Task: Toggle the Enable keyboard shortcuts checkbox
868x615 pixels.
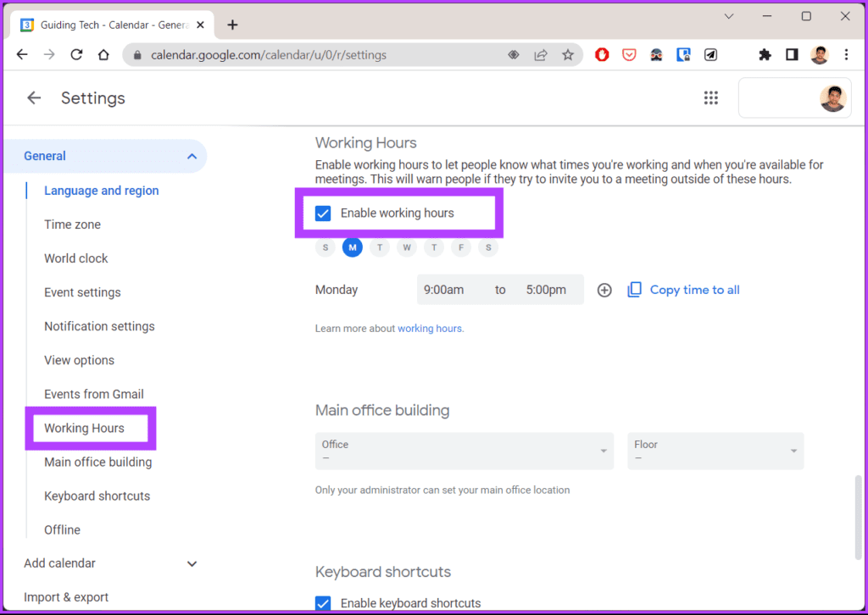Action: (323, 603)
